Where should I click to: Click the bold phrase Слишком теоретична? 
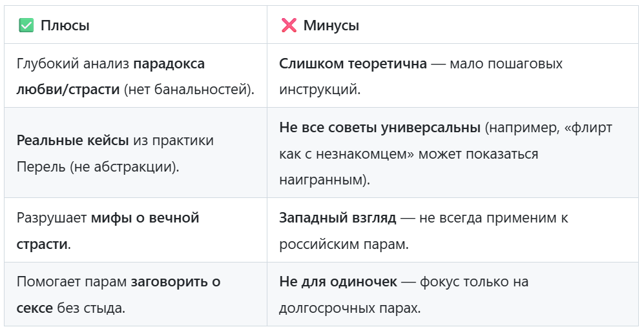coord(353,64)
